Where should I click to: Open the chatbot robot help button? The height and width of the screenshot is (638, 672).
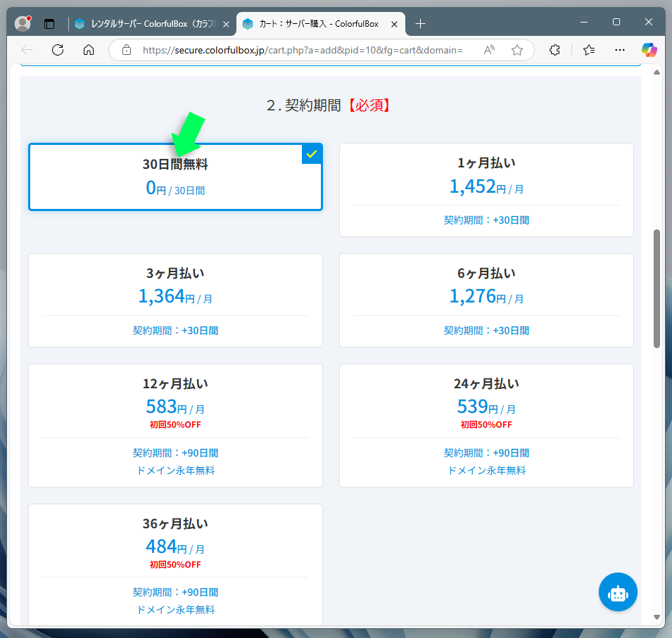tap(618, 592)
